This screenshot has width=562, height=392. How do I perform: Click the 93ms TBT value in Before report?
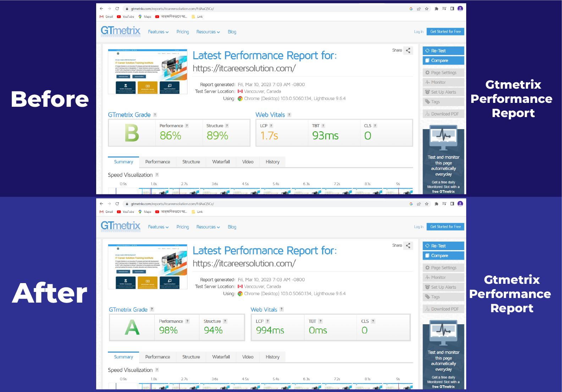(x=325, y=136)
